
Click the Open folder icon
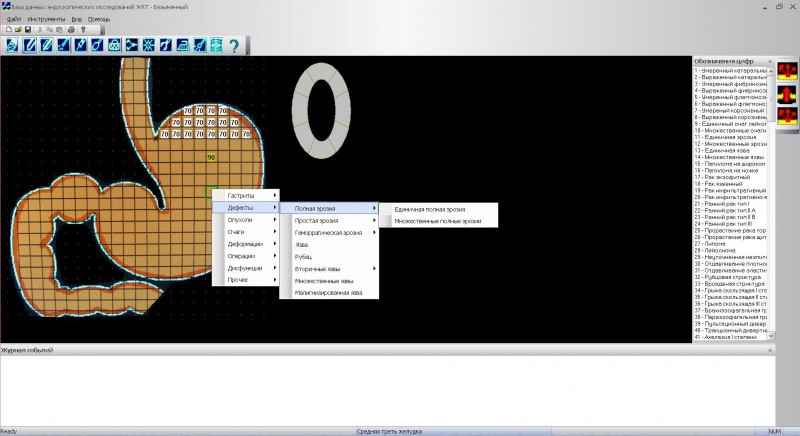(x=18, y=30)
